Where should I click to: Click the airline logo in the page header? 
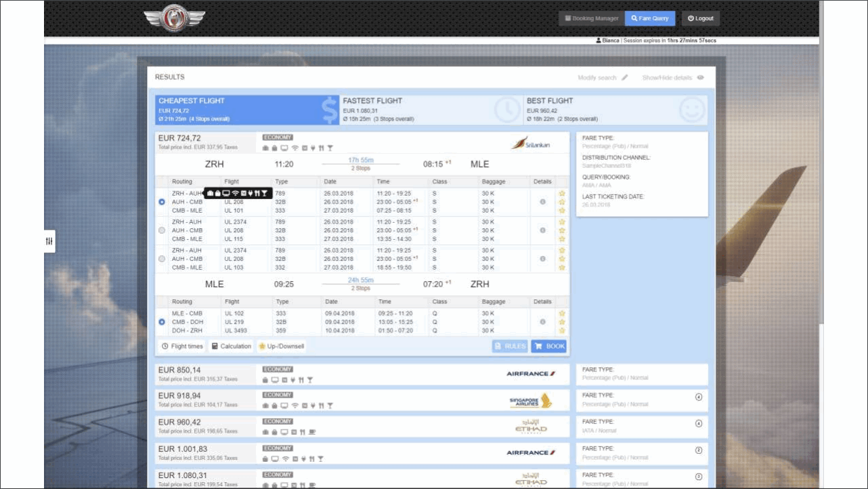174,18
